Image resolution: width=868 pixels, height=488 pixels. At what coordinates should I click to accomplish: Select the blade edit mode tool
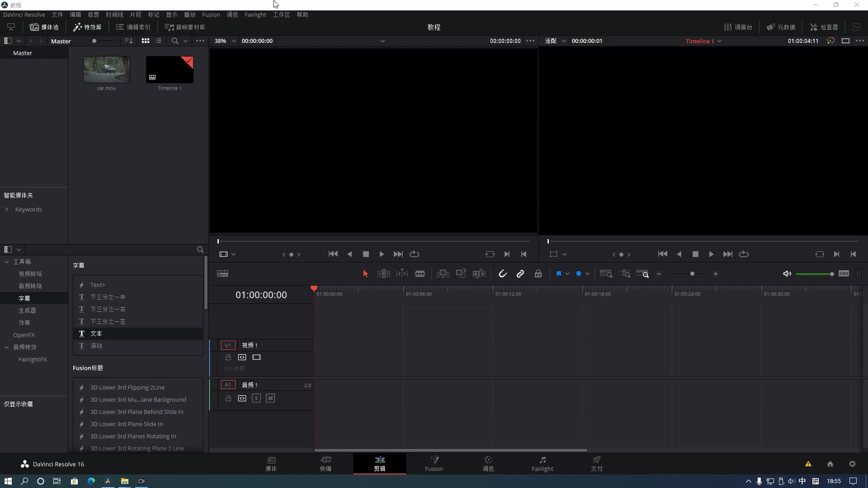tap(420, 274)
